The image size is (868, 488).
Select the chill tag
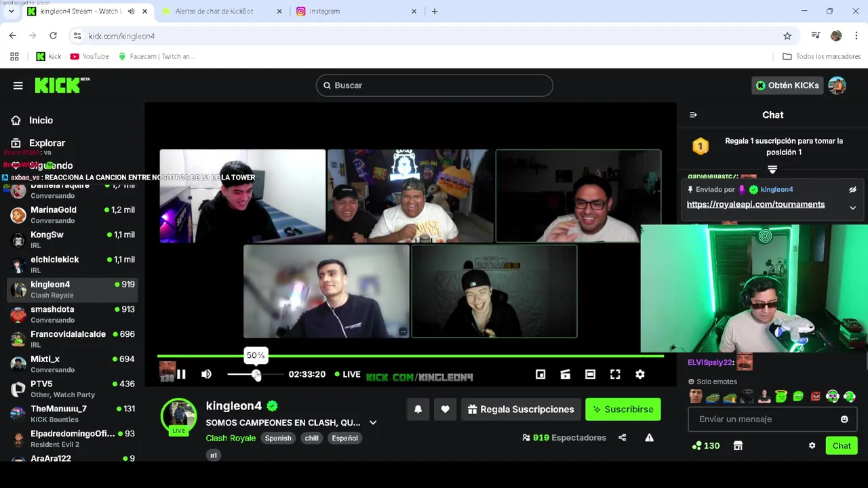coord(312,438)
